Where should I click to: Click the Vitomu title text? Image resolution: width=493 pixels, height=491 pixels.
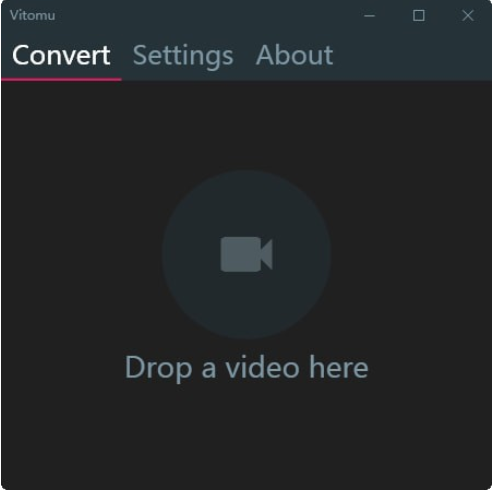33,16
